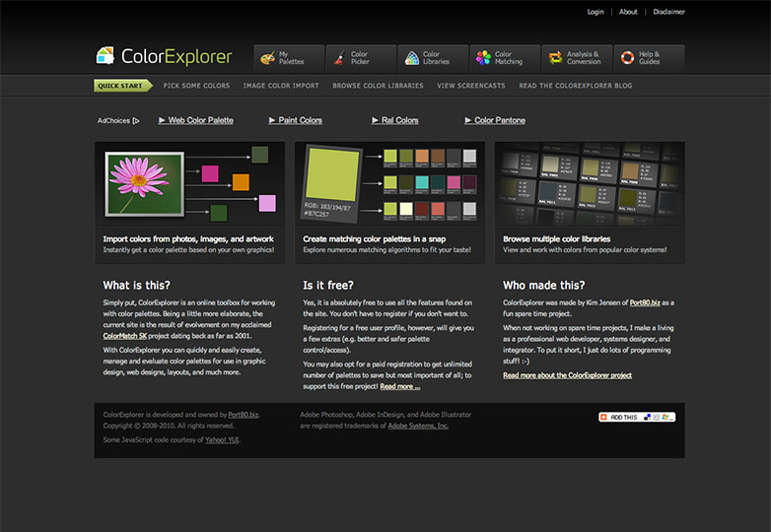Image resolution: width=771 pixels, height=532 pixels.
Task: Select the Color Picker brush icon
Action: [338, 58]
